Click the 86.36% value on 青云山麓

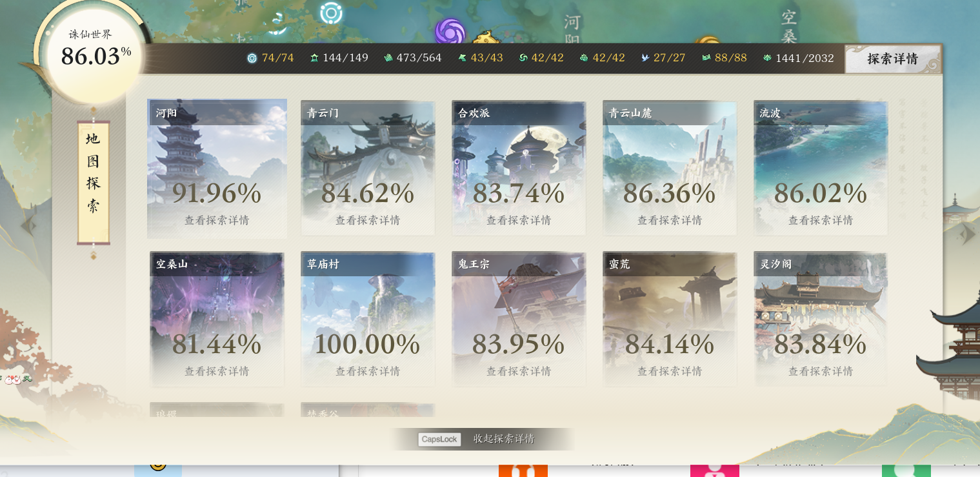coord(670,193)
